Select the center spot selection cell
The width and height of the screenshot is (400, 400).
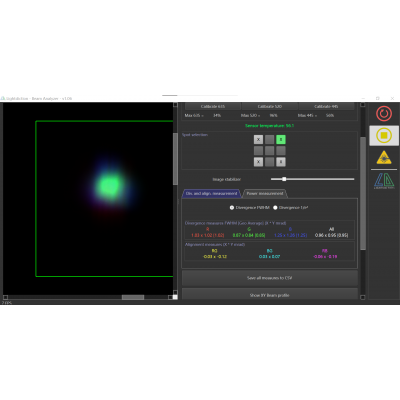[x=270, y=151]
